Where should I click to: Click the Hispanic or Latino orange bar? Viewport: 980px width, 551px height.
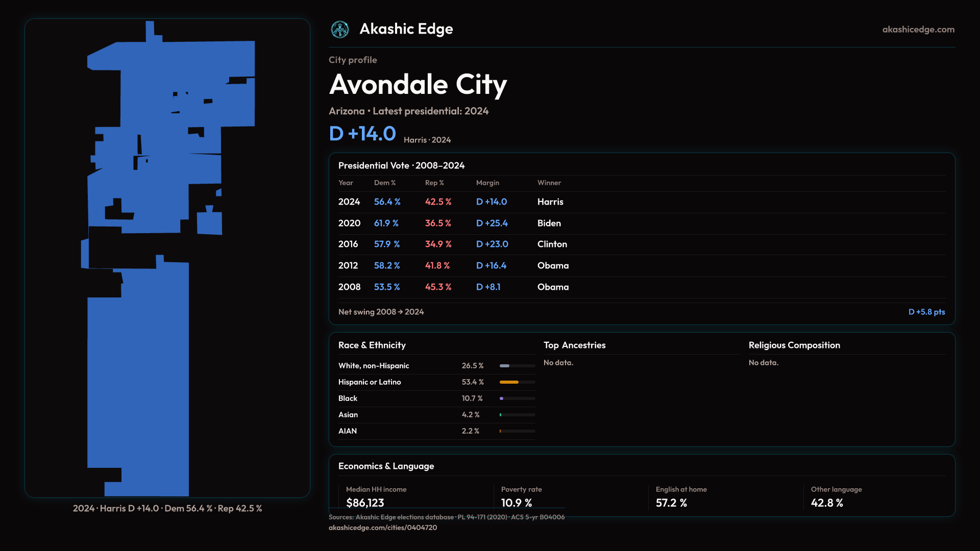[x=509, y=382]
